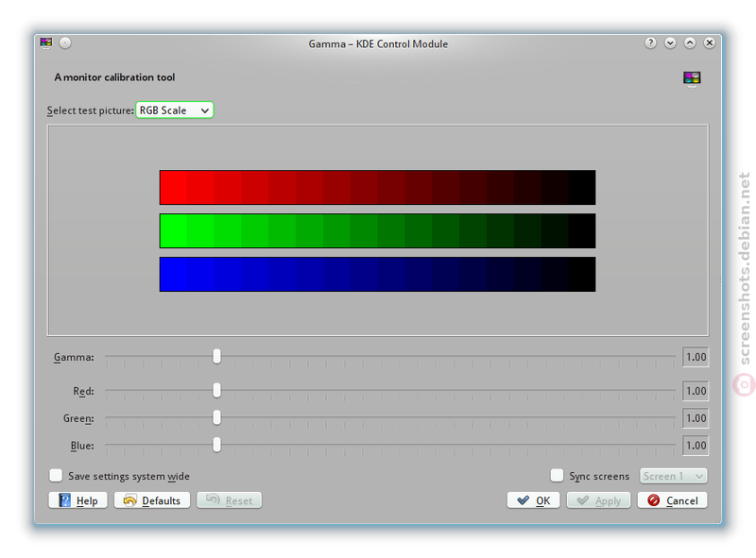The height and width of the screenshot is (558, 756).
Task: Confirm with the OK button
Action: point(533,500)
